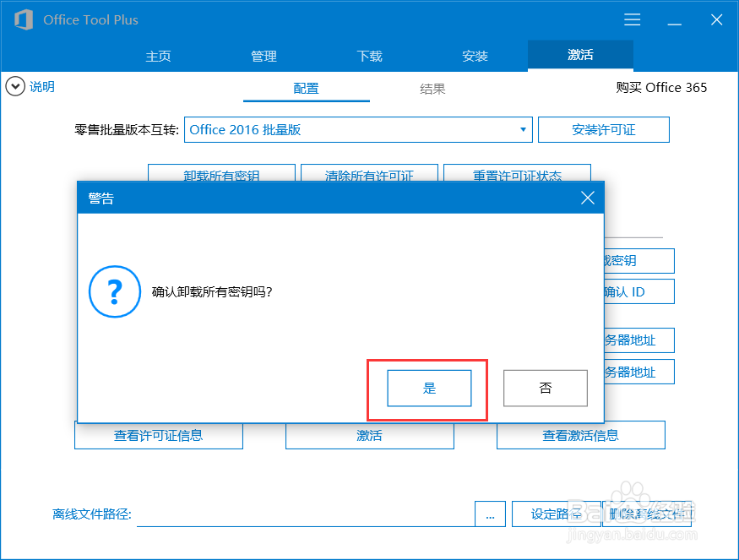Click the 说明 label text
Viewport: 739px width, 560px height.
pyautogui.click(x=42, y=87)
